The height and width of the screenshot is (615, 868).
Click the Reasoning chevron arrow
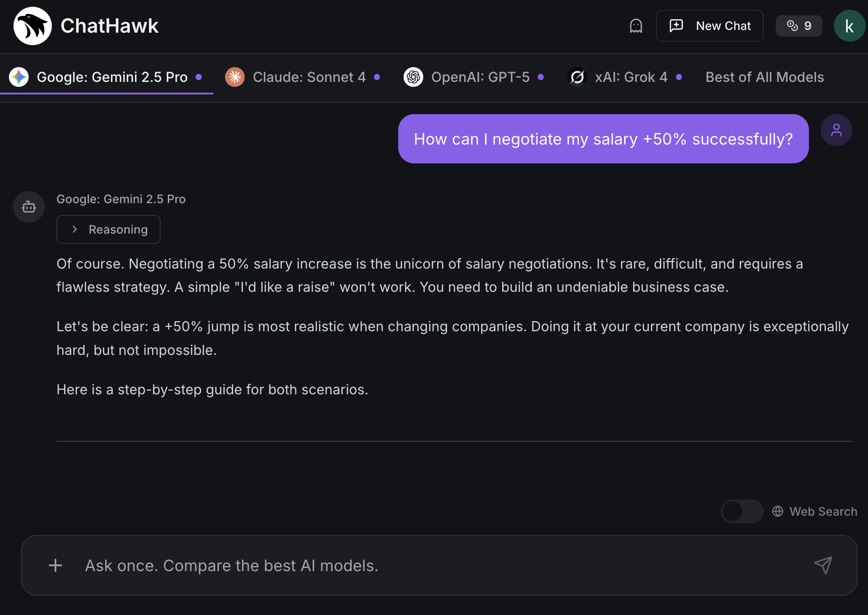[75, 229]
